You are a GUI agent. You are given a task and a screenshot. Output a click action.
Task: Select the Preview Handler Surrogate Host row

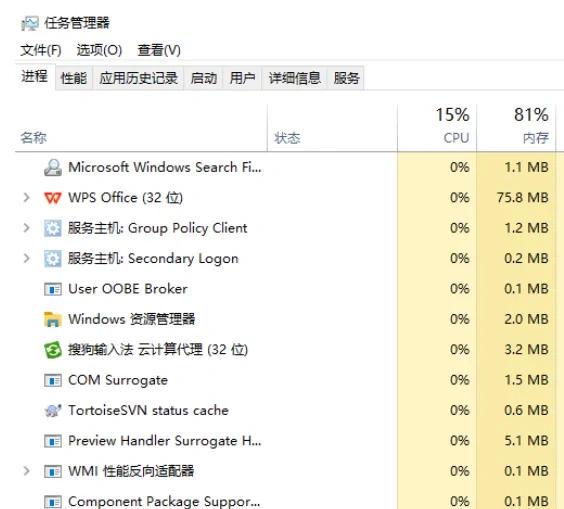284,441
